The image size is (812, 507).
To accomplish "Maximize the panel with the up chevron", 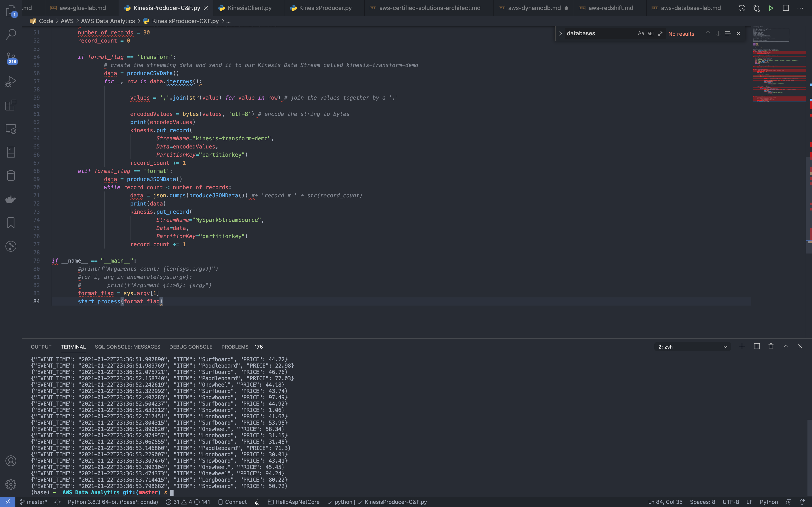I will coord(785,346).
